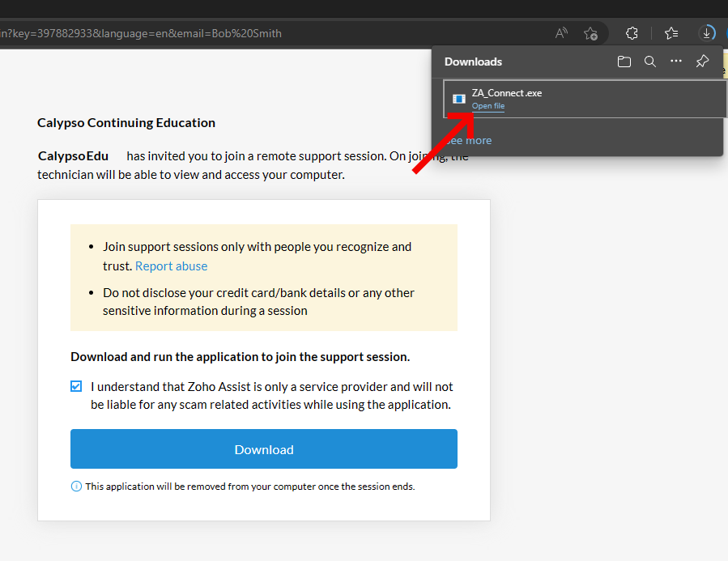Click the ZA_Connect.exe file icon
Image resolution: width=728 pixels, height=561 pixels.
tap(458, 99)
